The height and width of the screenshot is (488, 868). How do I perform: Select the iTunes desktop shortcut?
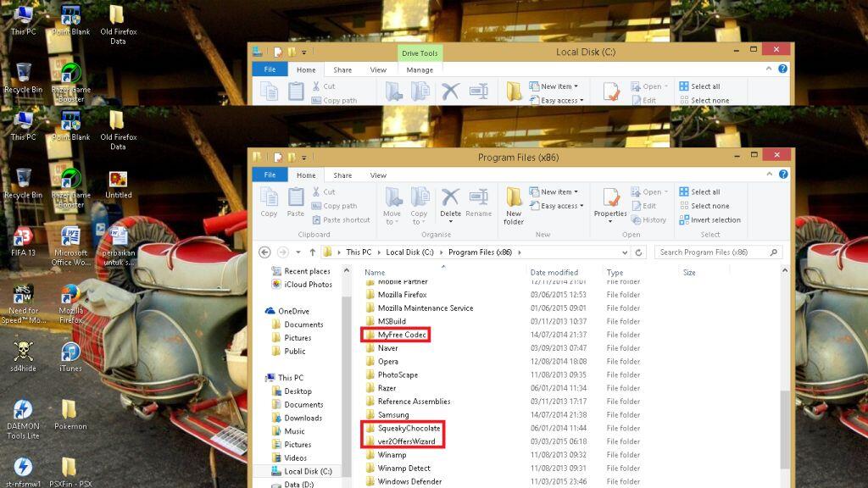click(x=70, y=357)
